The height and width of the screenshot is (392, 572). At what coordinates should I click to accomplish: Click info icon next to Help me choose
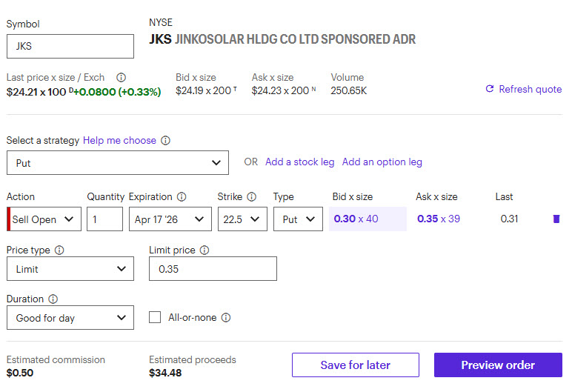(x=166, y=140)
